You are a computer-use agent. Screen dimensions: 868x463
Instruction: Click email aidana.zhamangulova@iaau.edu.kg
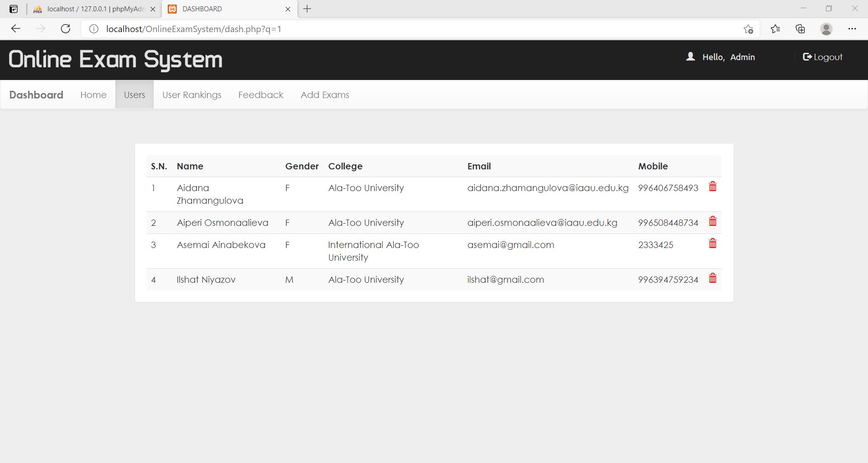[548, 188]
